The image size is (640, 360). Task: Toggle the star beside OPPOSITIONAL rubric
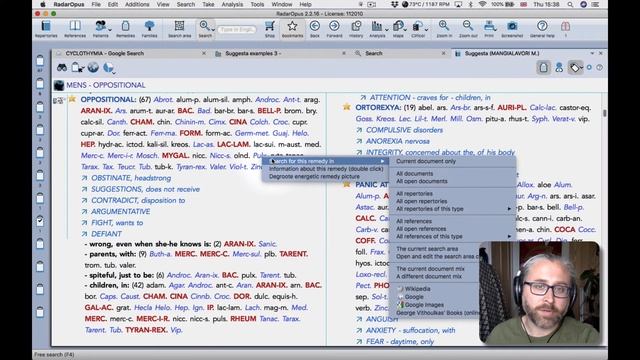[72, 99]
